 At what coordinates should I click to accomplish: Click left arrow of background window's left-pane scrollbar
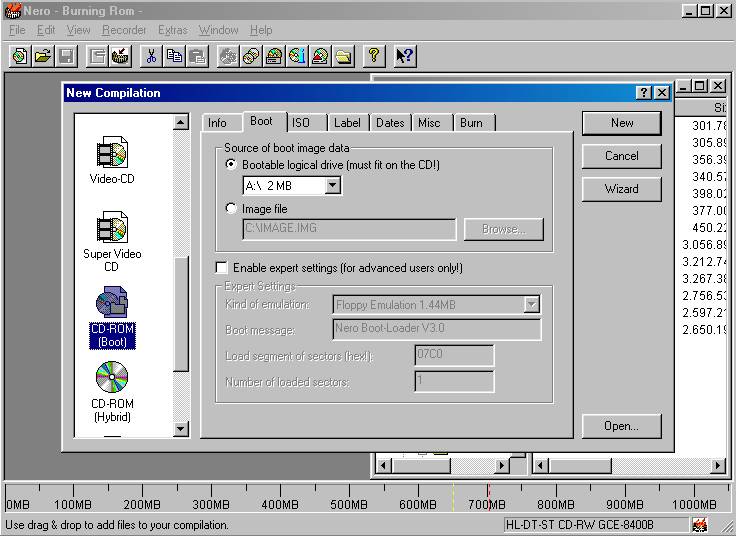(384, 466)
